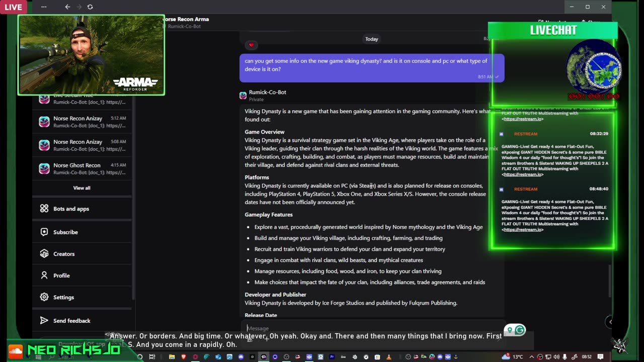
Task: Click the Profile person icon
Action: [x=44, y=276]
